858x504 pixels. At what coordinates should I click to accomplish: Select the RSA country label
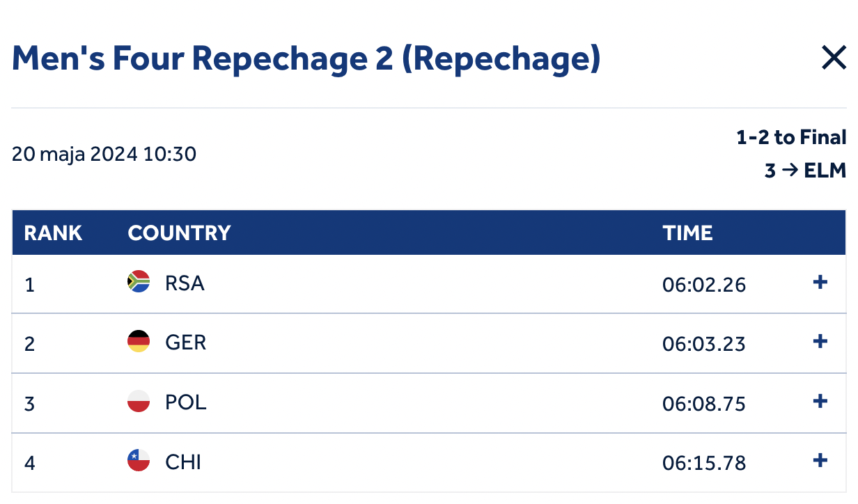click(x=185, y=283)
